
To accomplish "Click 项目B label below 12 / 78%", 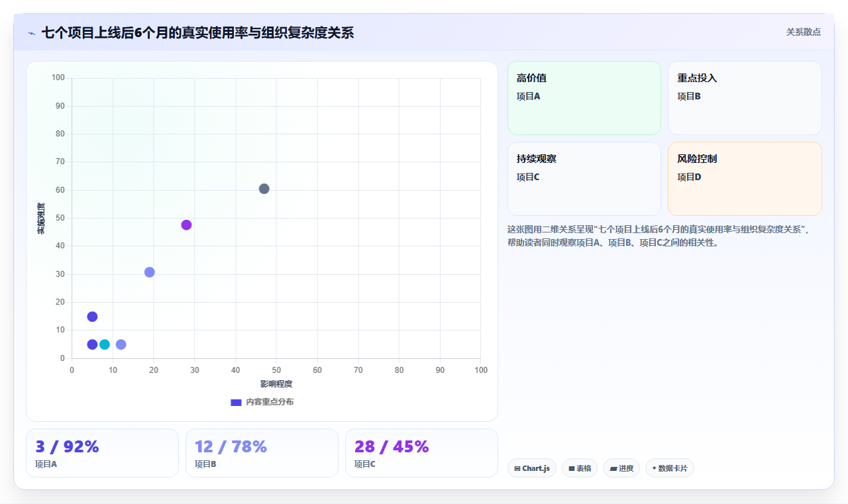I will pyautogui.click(x=205, y=464).
